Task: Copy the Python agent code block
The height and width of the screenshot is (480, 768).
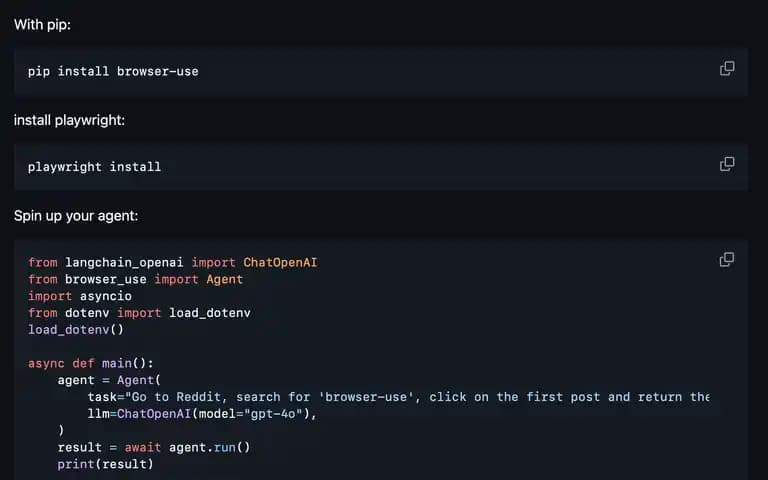Action: pos(727,260)
